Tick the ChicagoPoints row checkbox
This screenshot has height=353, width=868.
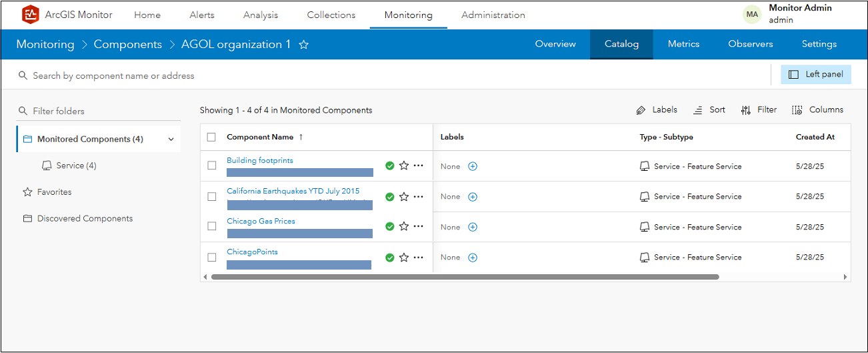click(211, 257)
